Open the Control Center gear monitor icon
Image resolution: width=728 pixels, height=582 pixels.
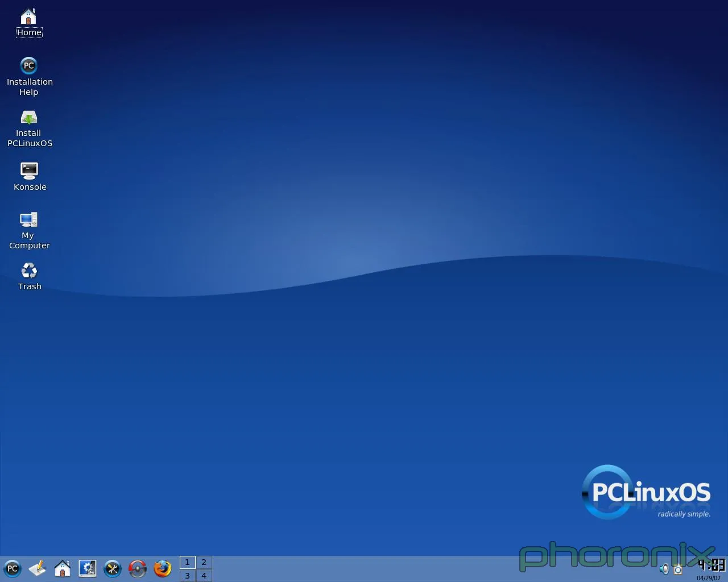87,568
